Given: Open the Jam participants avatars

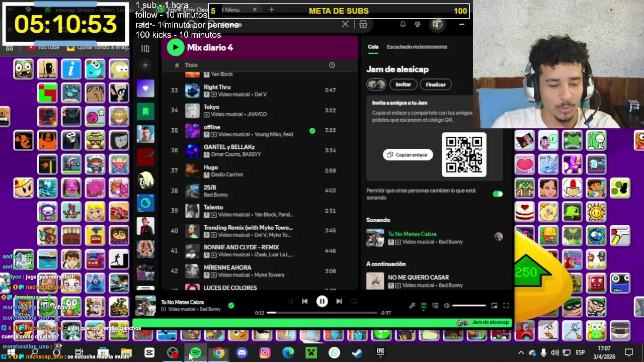Looking at the screenshot, I should coord(376,84).
